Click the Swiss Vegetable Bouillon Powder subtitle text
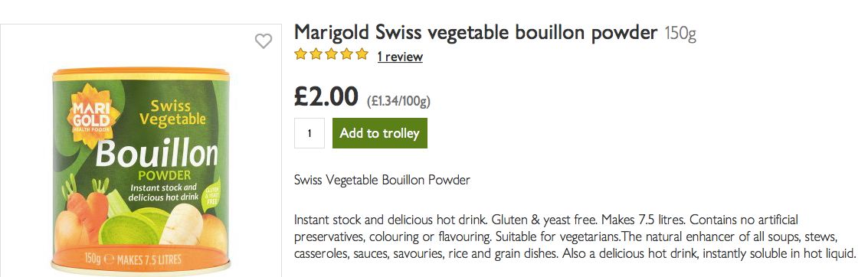The image size is (868, 277). [382, 180]
